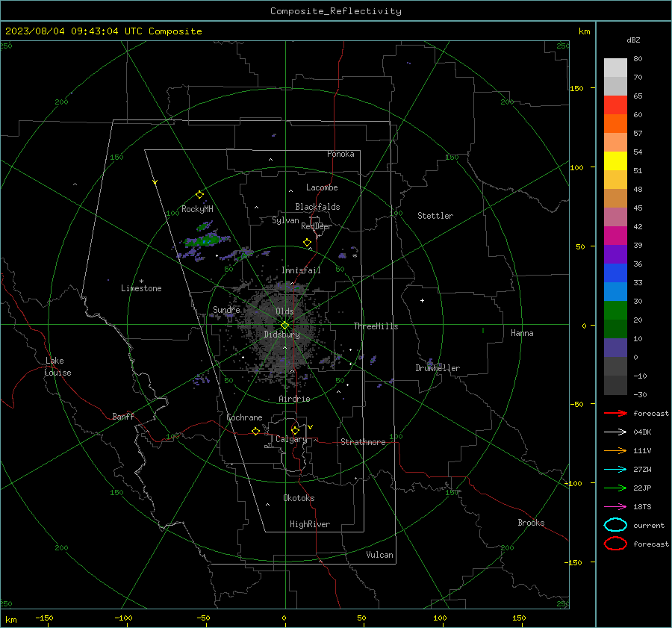Select the royal blue 33-36 dBZ swatch
Viewport: 672px width, 628px height.
(615, 273)
